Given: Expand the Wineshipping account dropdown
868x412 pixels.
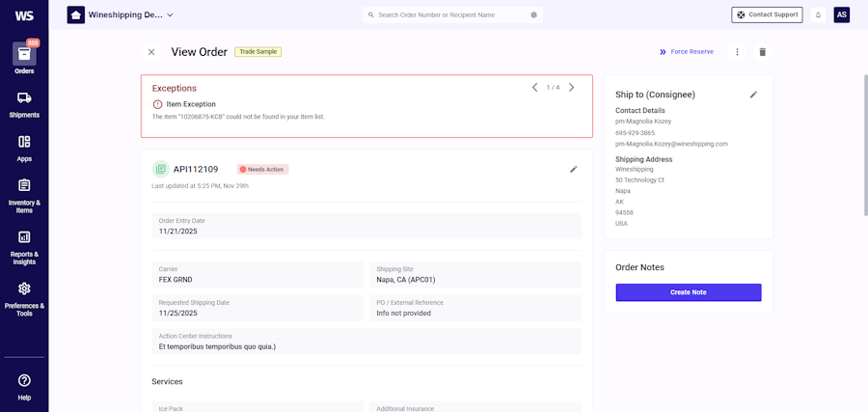Looking at the screenshot, I should pyautogui.click(x=170, y=15).
